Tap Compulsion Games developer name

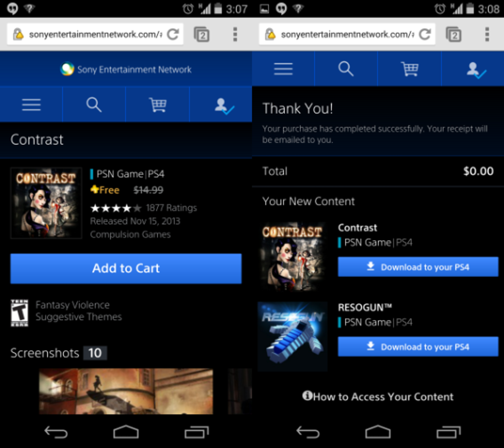tap(130, 234)
